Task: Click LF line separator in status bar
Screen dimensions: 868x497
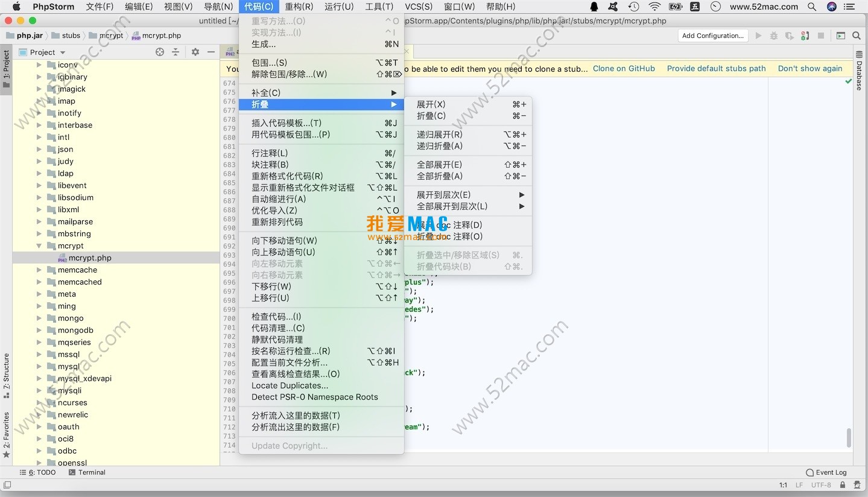Action: click(x=799, y=485)
